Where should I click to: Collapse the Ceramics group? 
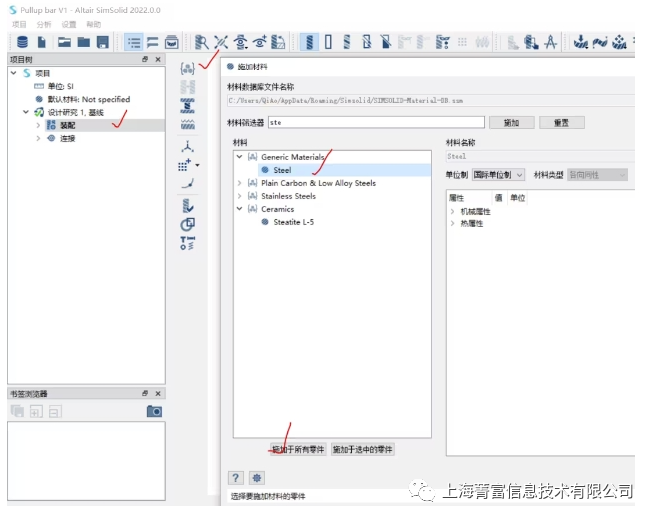click(x=239, y=209)
